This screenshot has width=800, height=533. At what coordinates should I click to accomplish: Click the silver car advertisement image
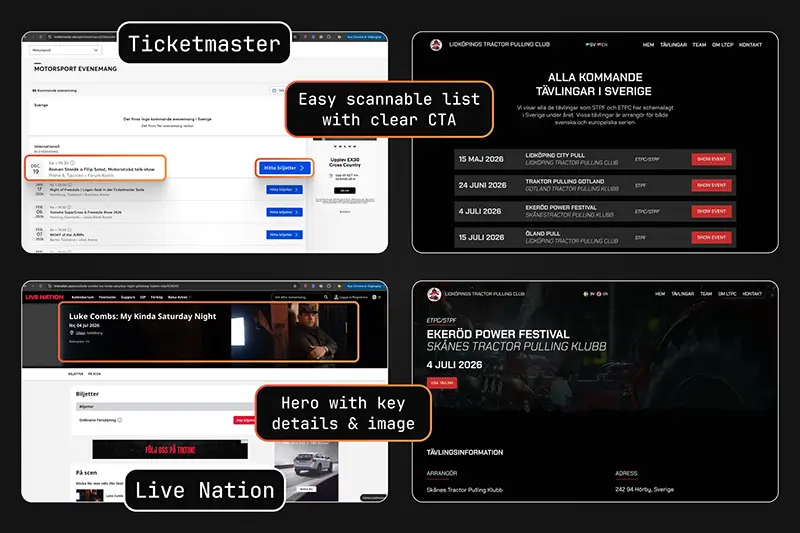click(x=306, y=472)
